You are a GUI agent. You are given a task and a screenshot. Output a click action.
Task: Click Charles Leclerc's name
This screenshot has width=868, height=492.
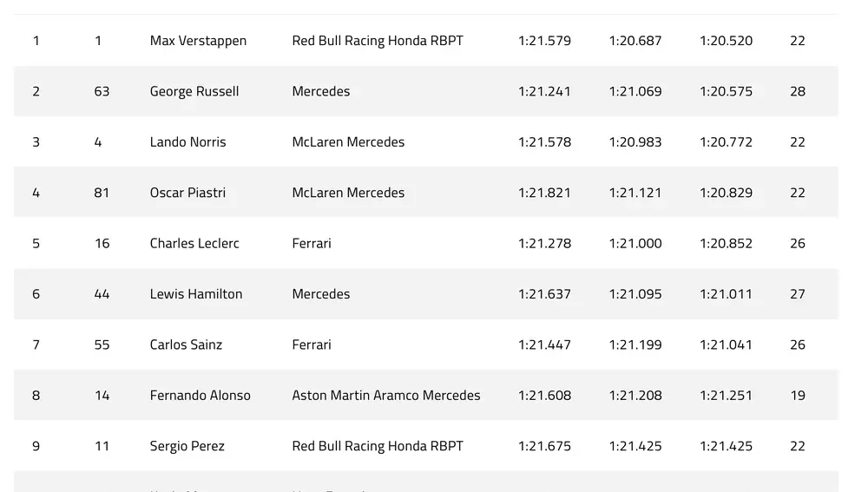[x=194, y=244]
